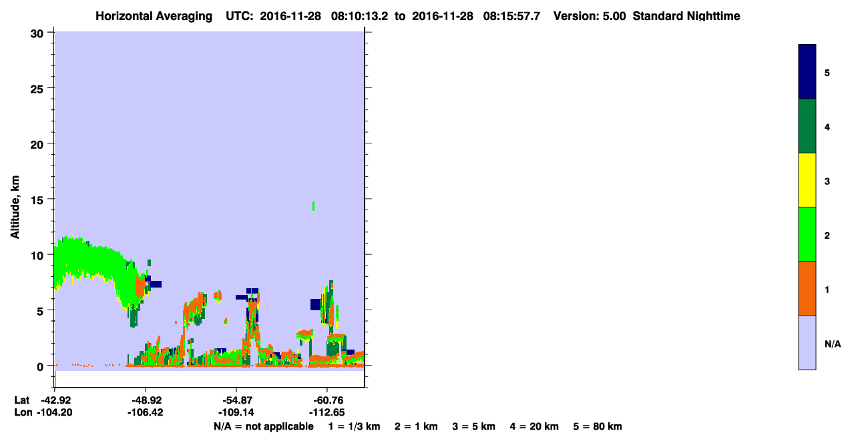
Task: Click the yellow colorbar segment labeled 3
Action: point(807,180)
